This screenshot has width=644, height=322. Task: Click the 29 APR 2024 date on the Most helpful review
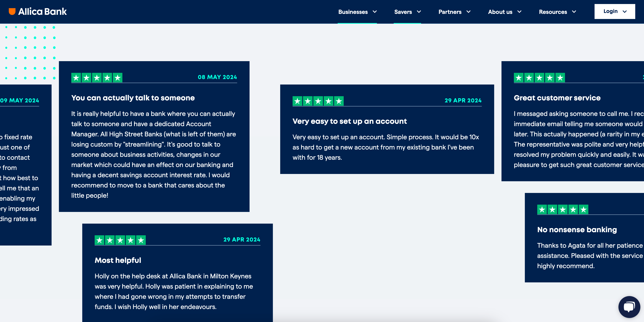click(242, 239)
